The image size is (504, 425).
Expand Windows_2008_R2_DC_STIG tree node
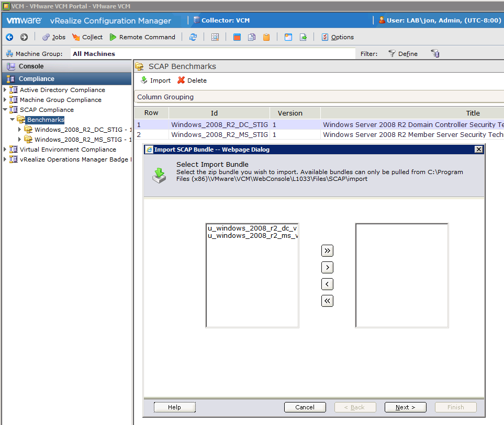click(x=19, y=130)
